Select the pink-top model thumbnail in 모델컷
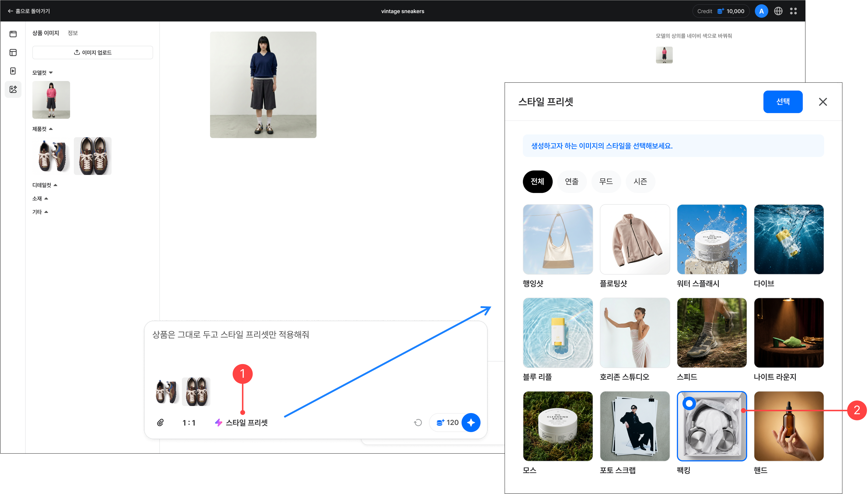Screen dimensions: 868x494 tap(51, 100)
